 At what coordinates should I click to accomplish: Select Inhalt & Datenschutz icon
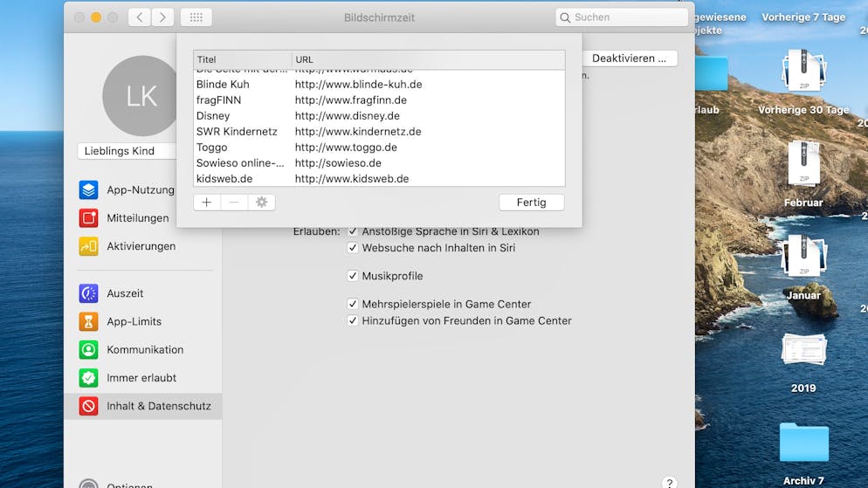88,406
